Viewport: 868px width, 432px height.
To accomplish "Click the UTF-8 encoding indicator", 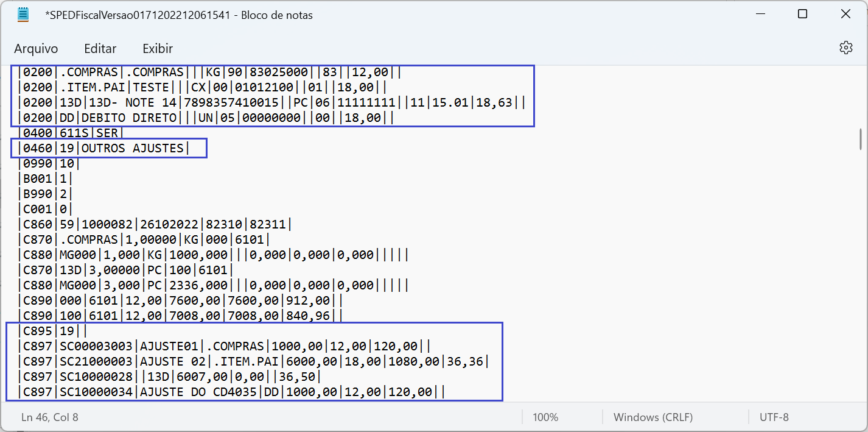I will [x=774, y=417].
